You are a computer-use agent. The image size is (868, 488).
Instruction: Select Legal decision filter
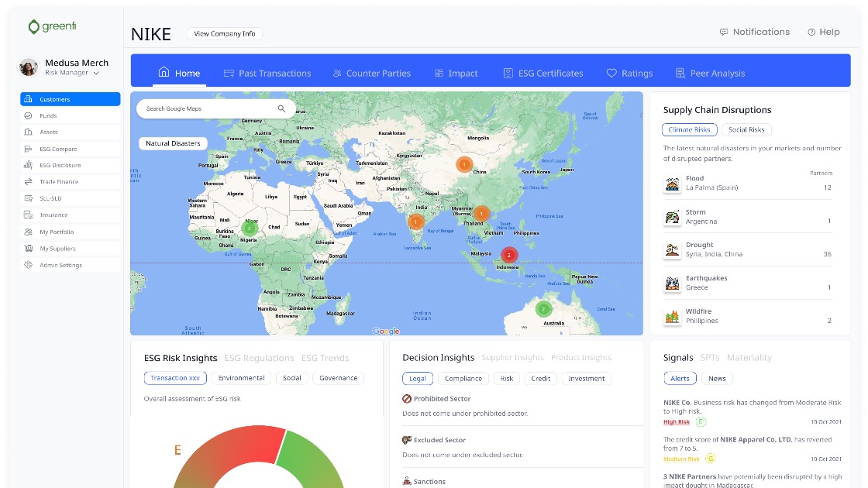(418, 379)
